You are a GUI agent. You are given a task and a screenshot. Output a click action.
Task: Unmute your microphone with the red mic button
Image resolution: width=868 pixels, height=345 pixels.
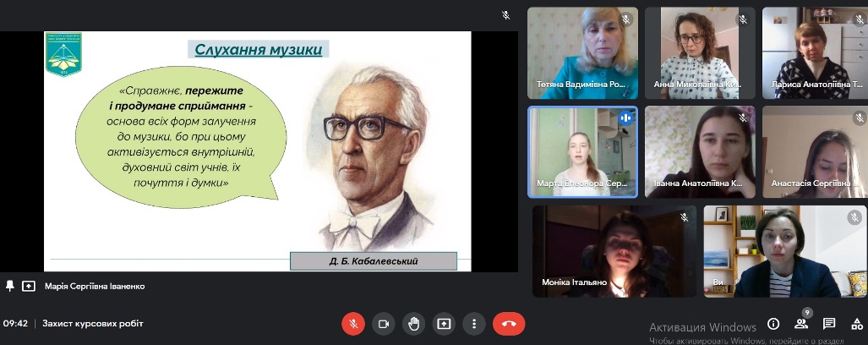[x=353, y=324]
